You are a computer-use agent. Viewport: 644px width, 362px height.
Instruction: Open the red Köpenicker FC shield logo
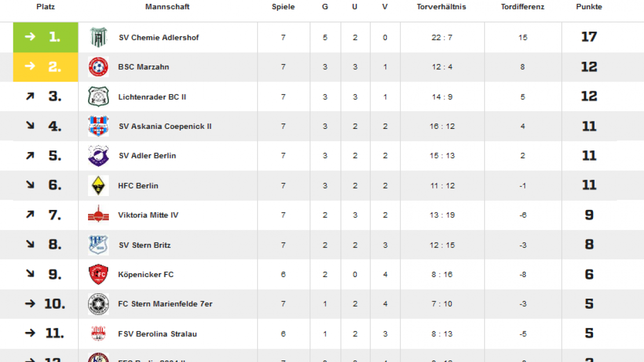98,274
